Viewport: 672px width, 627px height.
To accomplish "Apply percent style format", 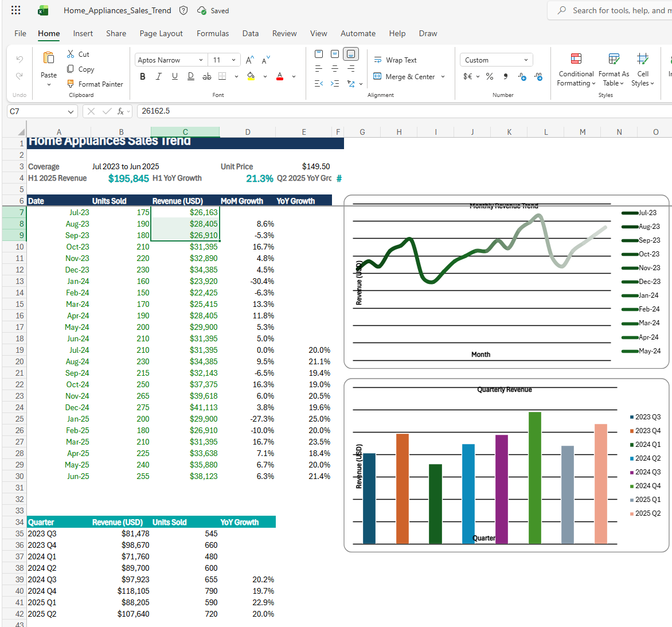I will tap(490, 76).
